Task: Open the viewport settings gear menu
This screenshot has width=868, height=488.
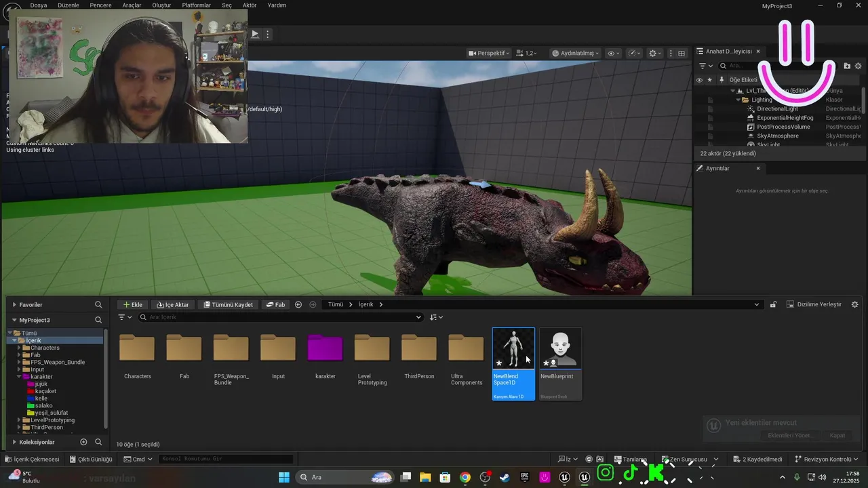Action: [x=655, y=53]
